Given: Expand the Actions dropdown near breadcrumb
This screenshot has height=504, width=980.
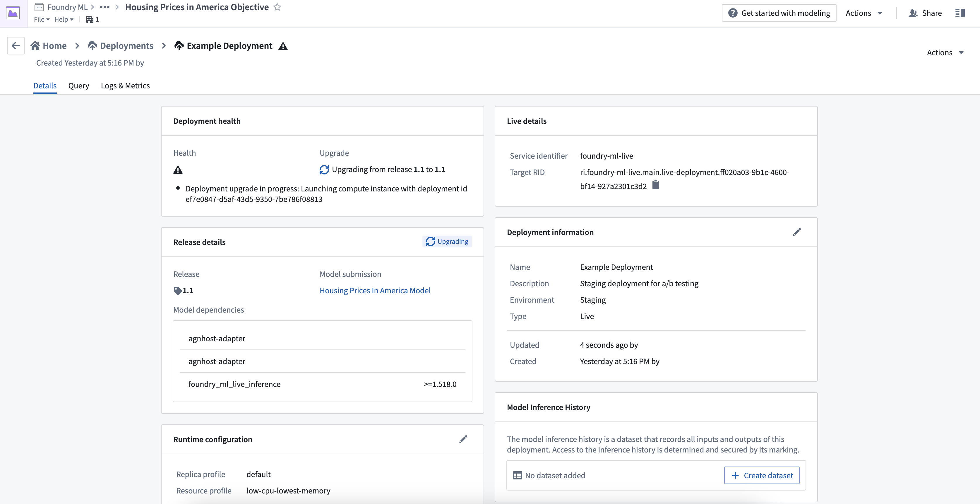Looking at the screenshot, I should pyautogui.click(x=945, y=52).
